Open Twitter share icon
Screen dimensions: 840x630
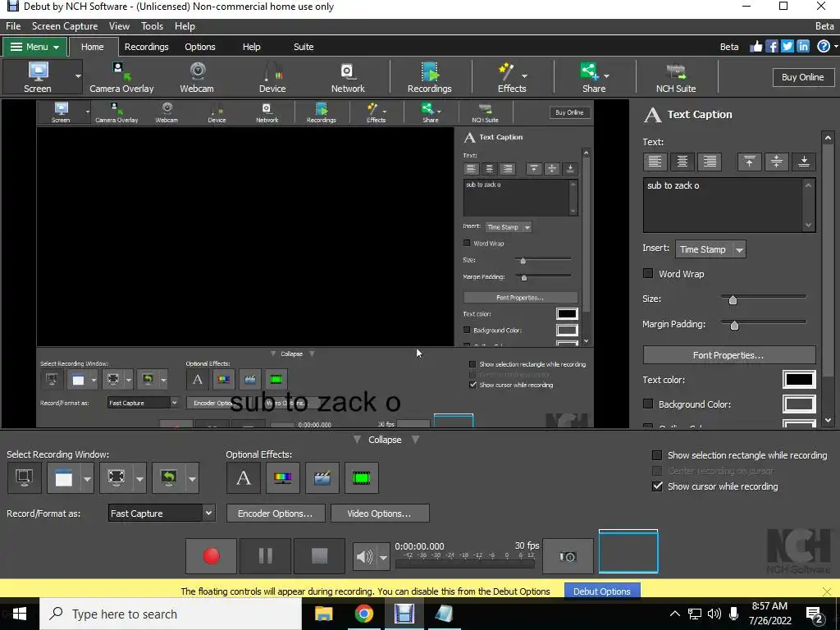click(787, 47)
